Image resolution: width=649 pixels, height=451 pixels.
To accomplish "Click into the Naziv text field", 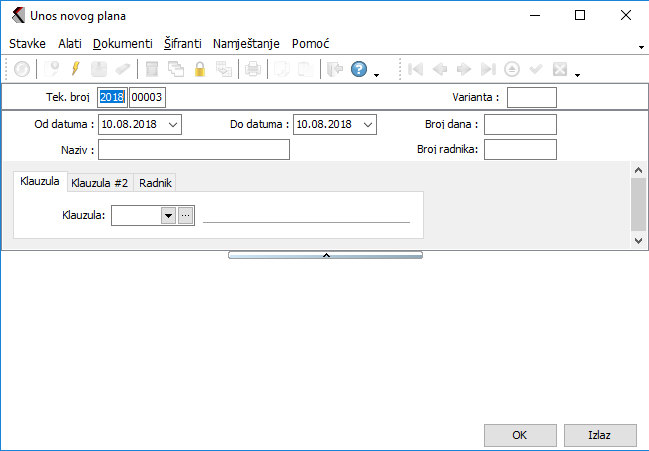I will point(193,150).
